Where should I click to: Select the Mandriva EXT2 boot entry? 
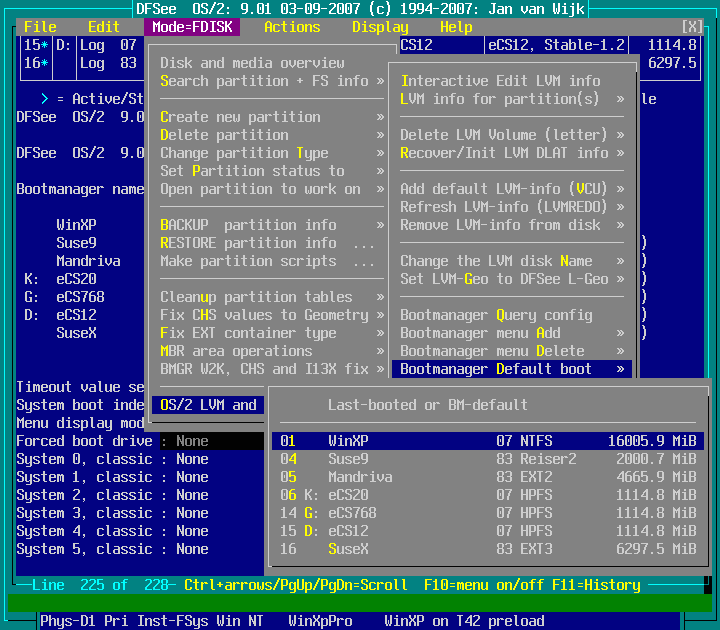point(487,477)
